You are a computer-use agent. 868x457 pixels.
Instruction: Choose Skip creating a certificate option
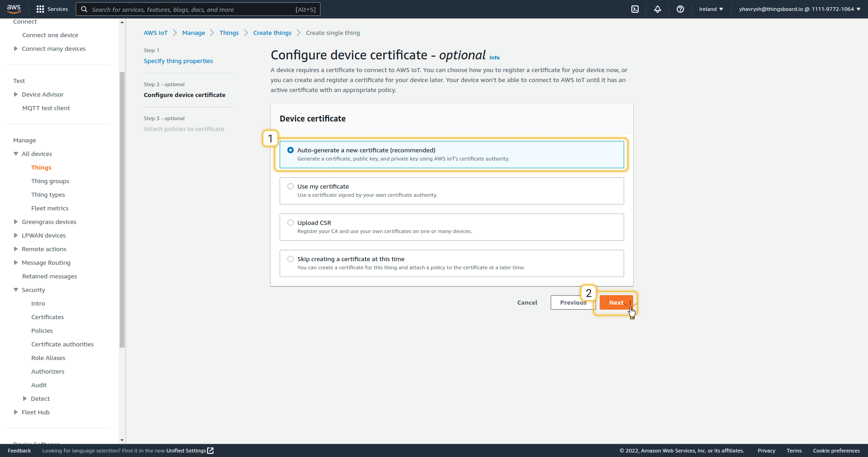point(291,259)
